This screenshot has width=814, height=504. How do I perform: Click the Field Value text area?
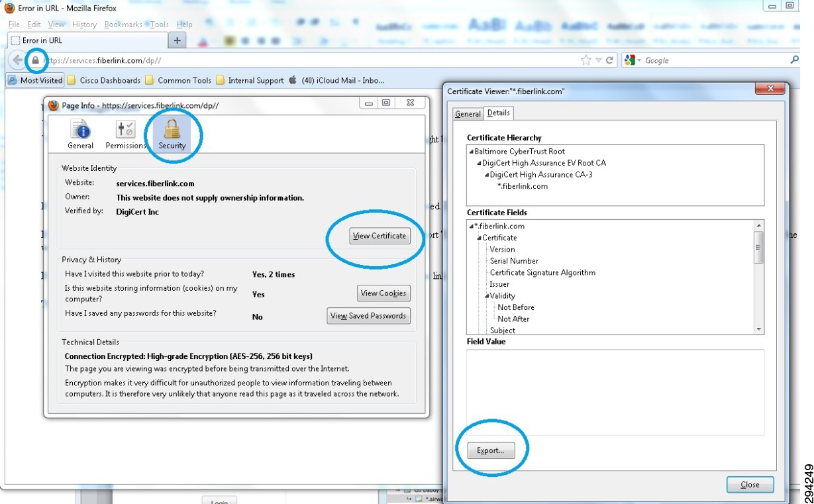(x=615, y=392)
